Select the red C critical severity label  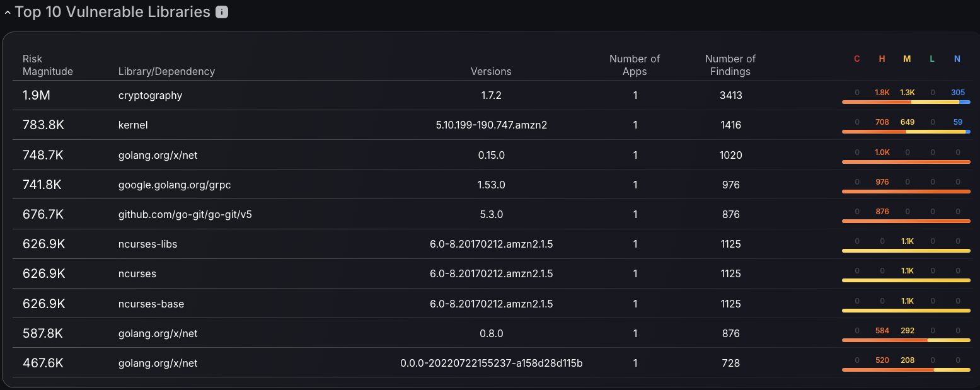pyautogui.click(x=856, y=59)
